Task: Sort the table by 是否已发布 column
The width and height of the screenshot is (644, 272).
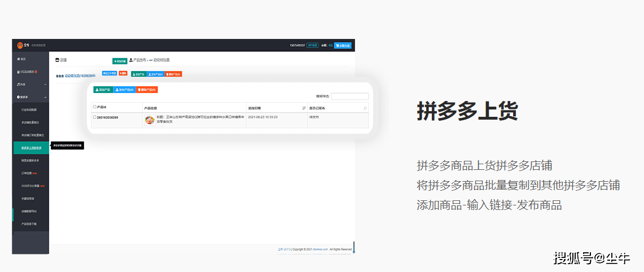Action: pos(365,108)
